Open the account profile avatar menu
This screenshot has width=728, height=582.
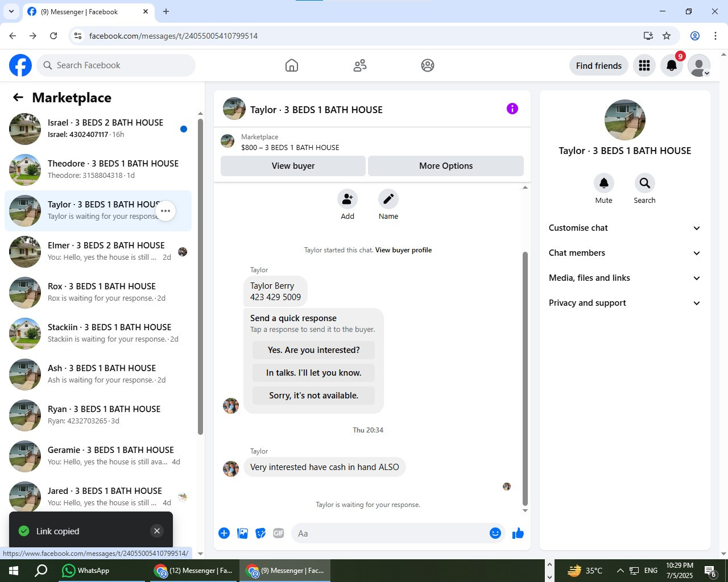pyautogui.click(x=699, y=65)
